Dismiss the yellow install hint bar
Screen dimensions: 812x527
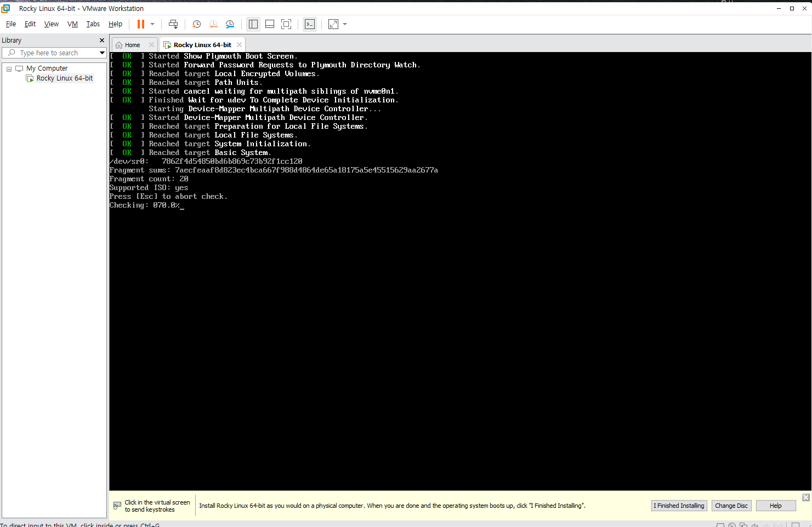click(806, 497)
